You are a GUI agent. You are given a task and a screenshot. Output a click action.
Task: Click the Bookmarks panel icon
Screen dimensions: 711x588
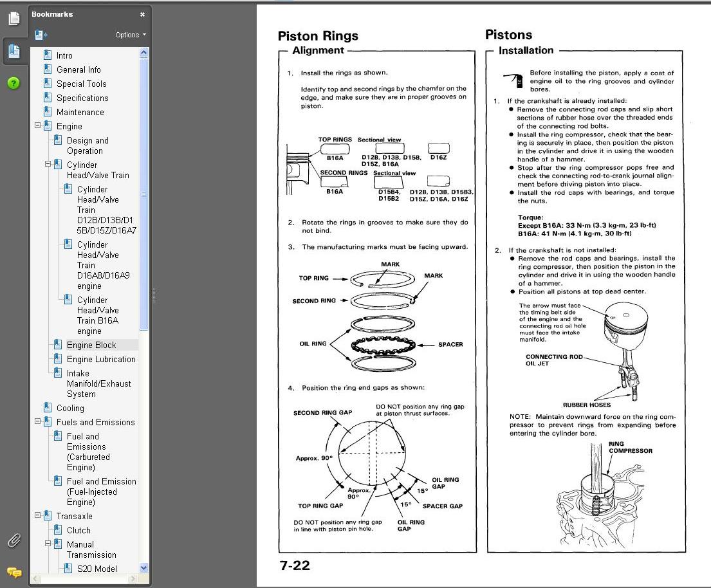coord(14,51)
